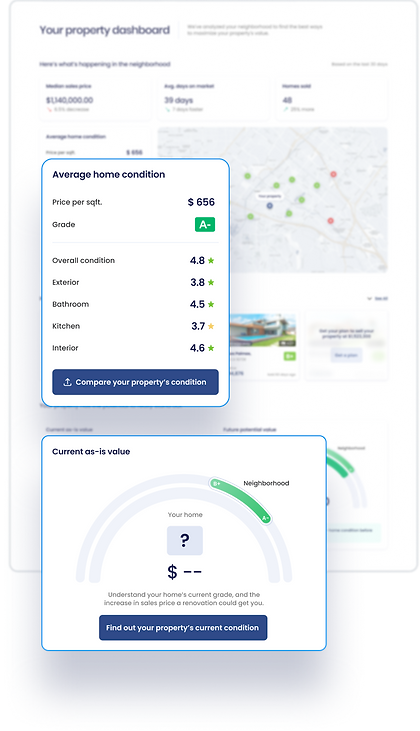Click the 4.5 Bathroom score

coord(197,304)
